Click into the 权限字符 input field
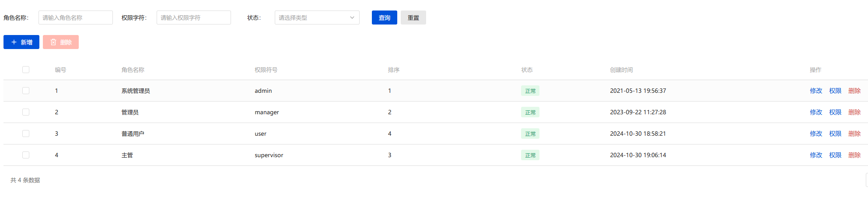The height and width of the screenshot is (204, 868). [x=193, y=18]
